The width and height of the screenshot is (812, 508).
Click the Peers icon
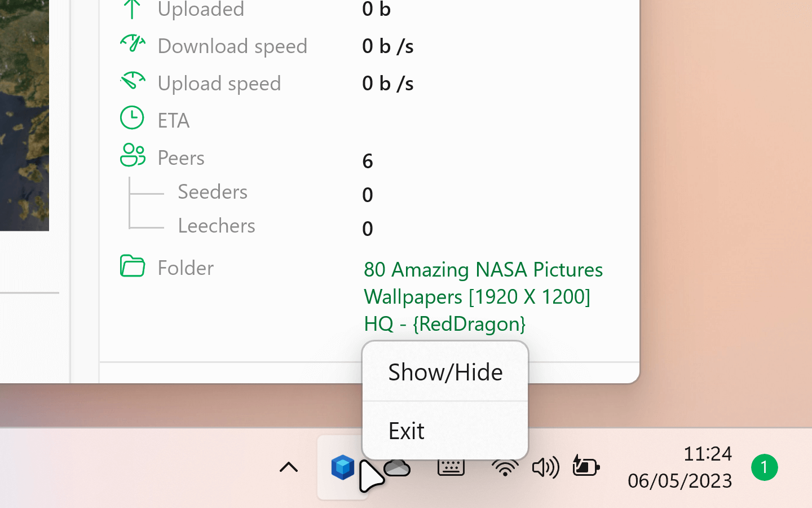tap(132, 156)
